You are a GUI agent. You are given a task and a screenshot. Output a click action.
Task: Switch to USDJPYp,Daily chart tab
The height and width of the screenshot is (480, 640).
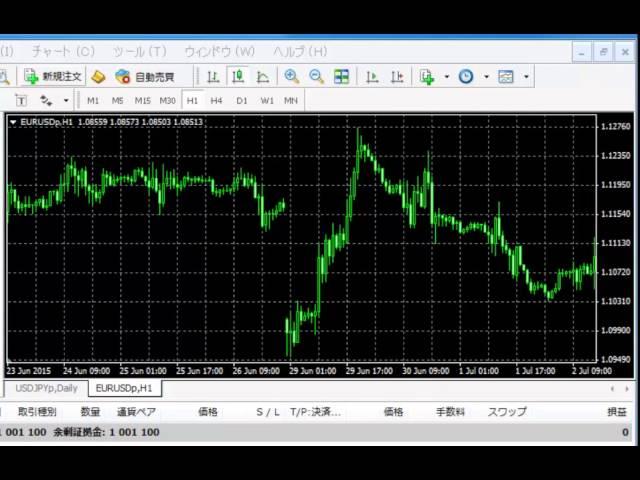click(46, 388)
